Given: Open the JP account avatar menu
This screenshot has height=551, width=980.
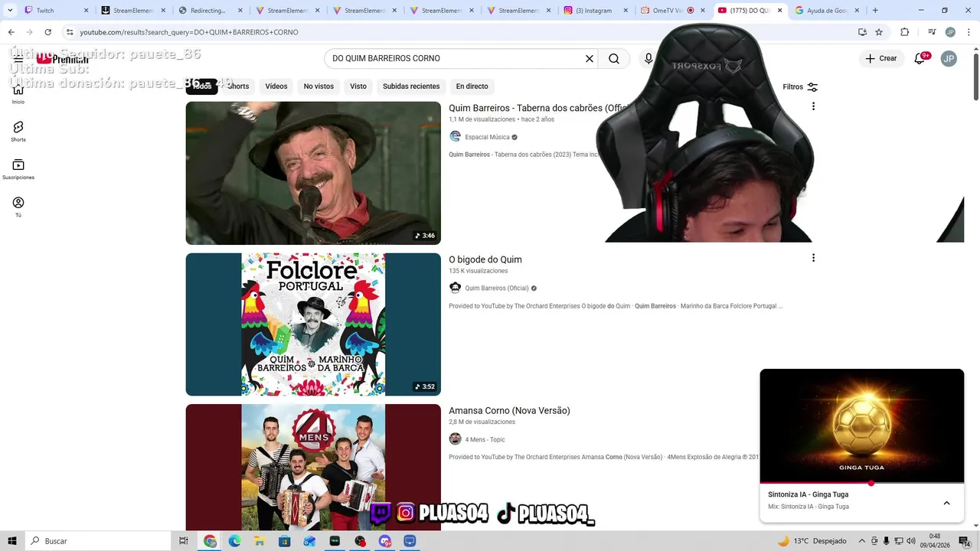Looking at the screenshot, I should [949, 58].
